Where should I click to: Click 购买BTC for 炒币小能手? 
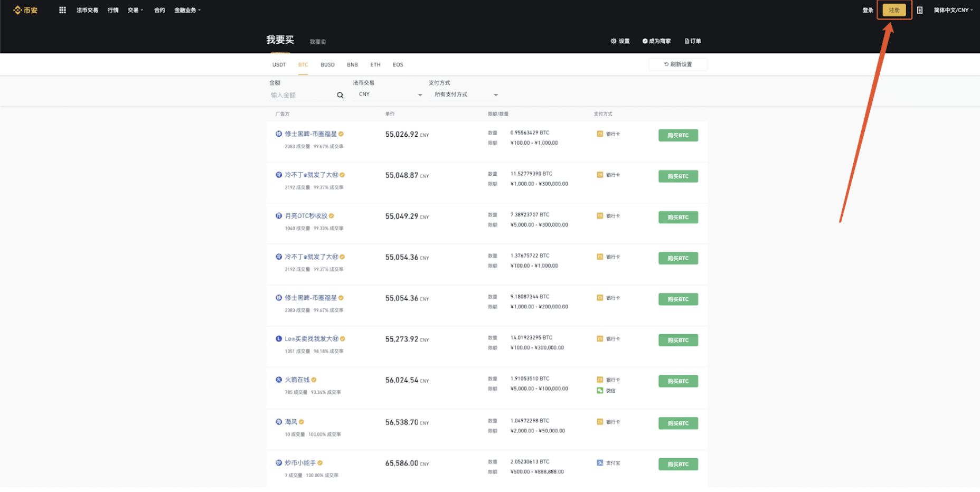[678, 465]
